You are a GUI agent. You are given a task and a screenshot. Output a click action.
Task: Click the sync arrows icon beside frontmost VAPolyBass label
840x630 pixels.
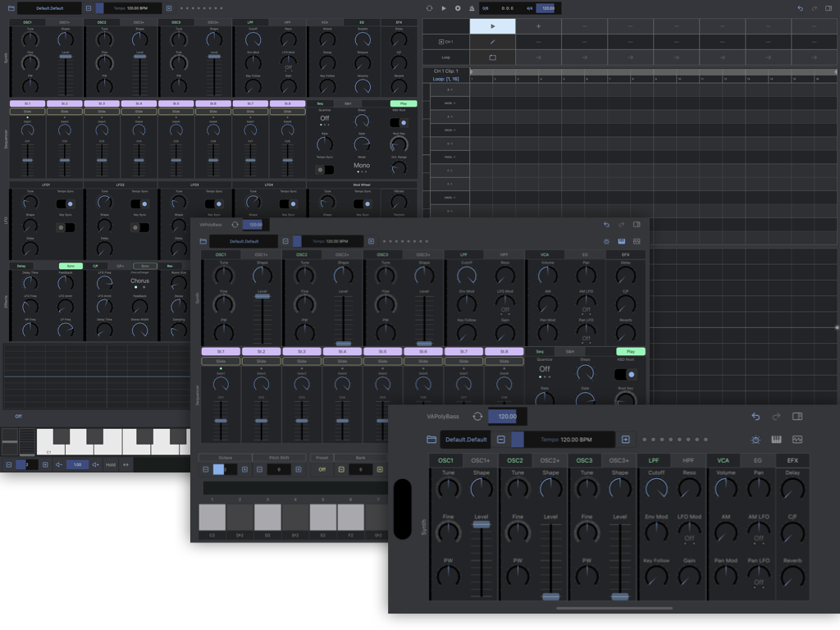[x=477, y=417]
